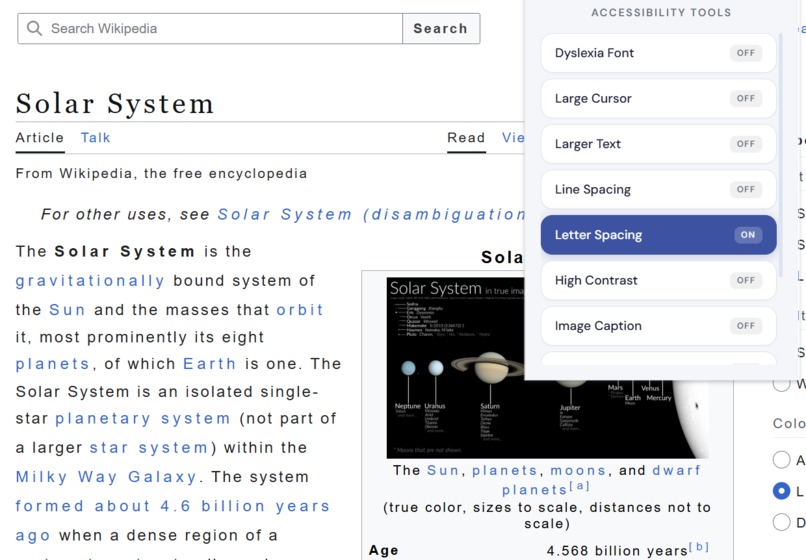Click '4.568 billion years' value
The width and height of the screenshot is (806, 560).
coord(617,551)
